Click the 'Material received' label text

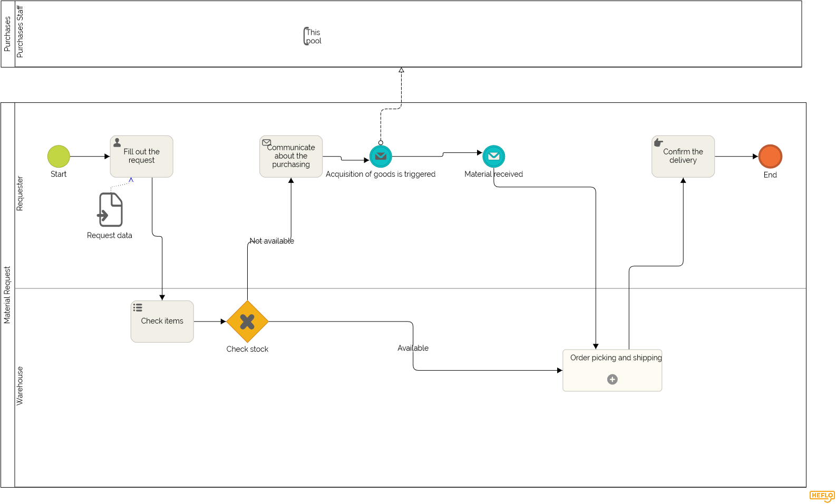pos(494,174)
